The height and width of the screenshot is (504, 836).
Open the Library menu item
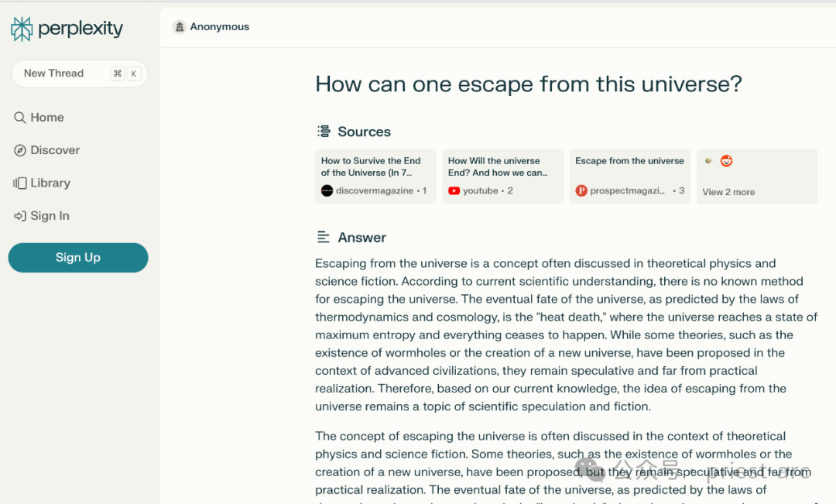pyautogui.click(x=50, y=183)
